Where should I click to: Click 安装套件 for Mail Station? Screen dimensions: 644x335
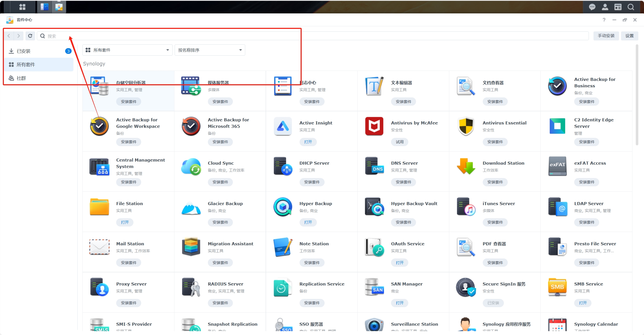coord(129,263)
